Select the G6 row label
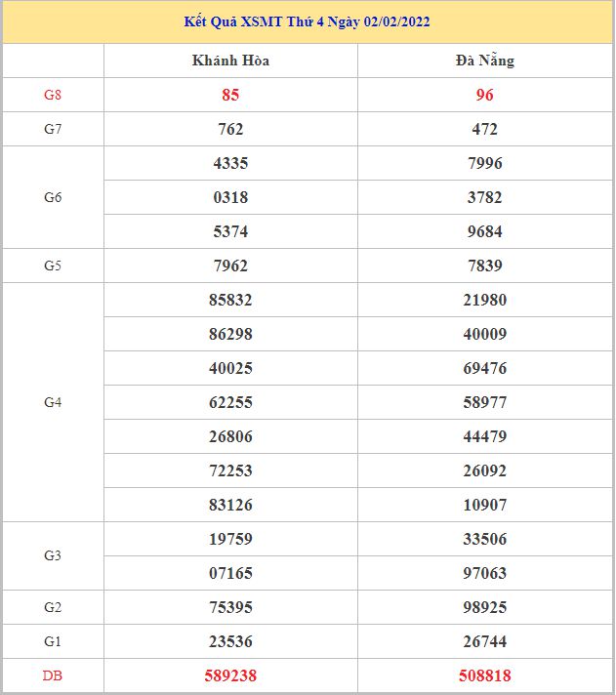 point(53,197)
